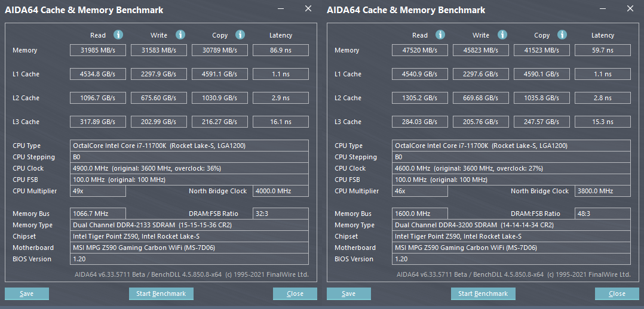
Task: Select L2 Cache write 675.60 GB/s
Action: click(159, 98)
